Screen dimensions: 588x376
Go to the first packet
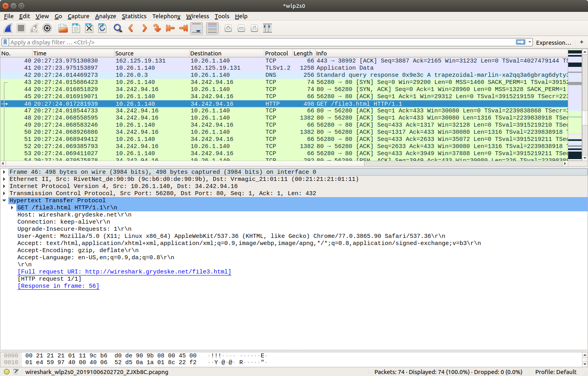point(170,28)
